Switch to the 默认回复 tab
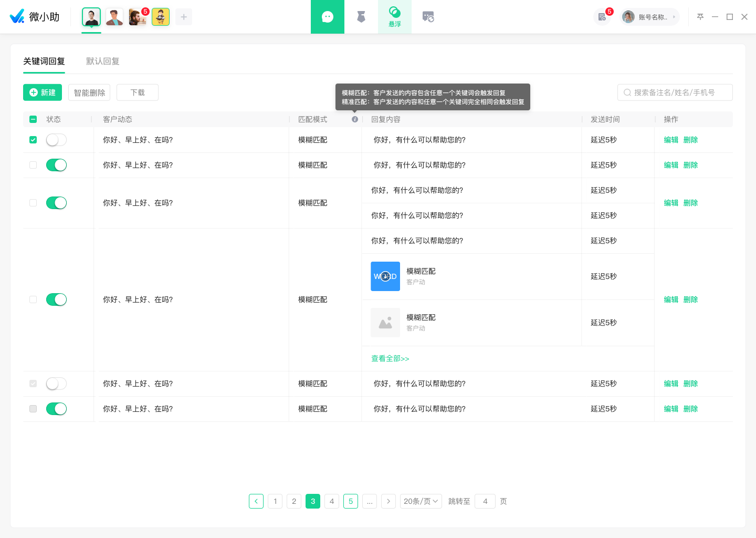The image size is (756, 538). [x=103, y=61]
